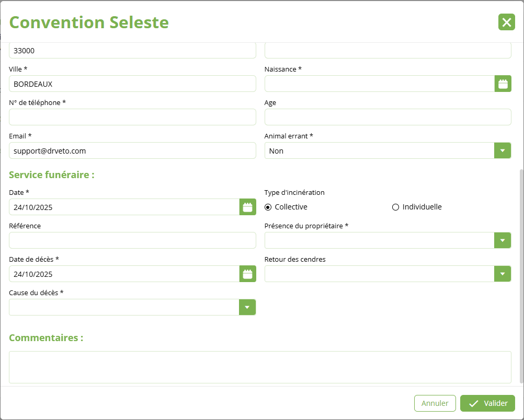Focus the Commentaires text area
The image size is (524, 420).
point(260,367)
